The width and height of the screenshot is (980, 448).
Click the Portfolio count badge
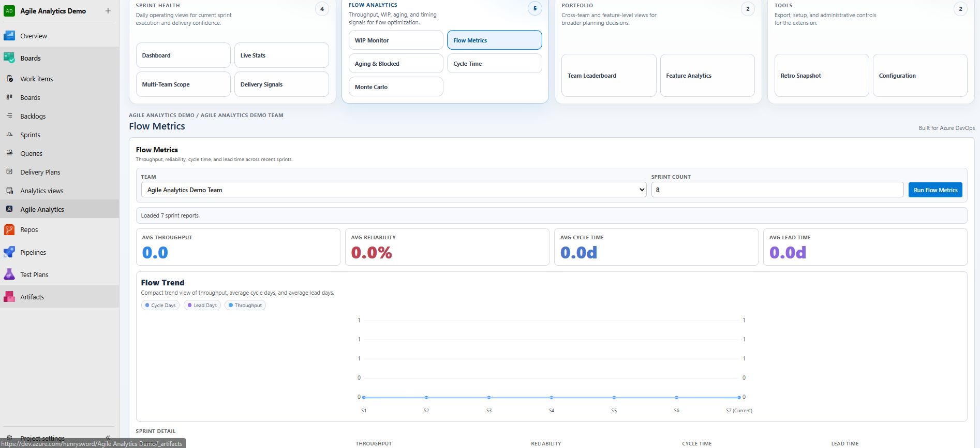pos(748,9)
